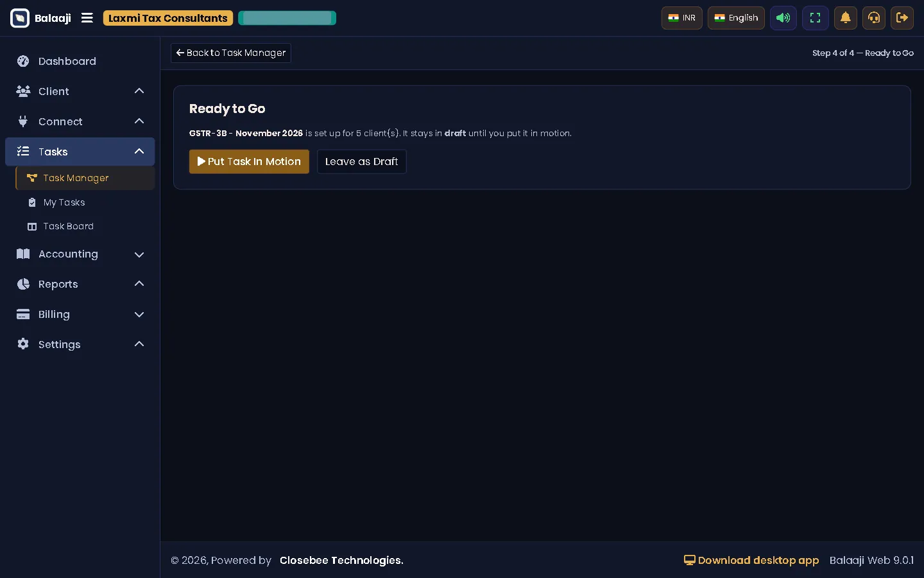Collapse the Tasks chevron

(139, 152)
